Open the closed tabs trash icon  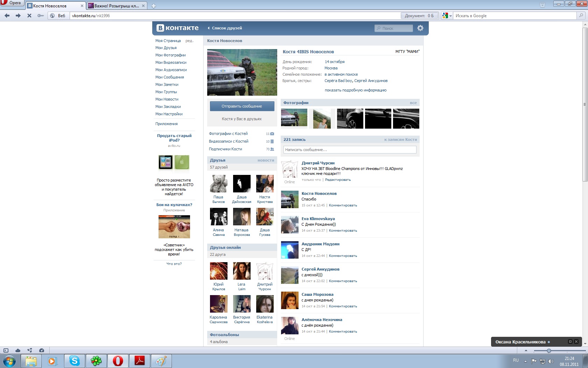coord(542,5)
